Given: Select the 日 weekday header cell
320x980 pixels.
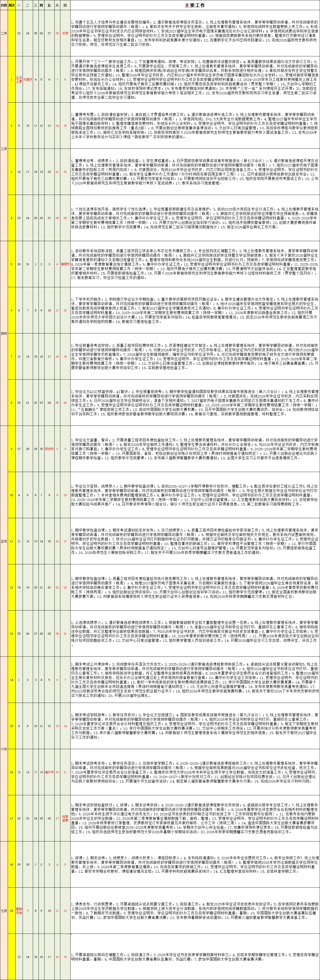Looking at the screenshot, I should (65, 5).
